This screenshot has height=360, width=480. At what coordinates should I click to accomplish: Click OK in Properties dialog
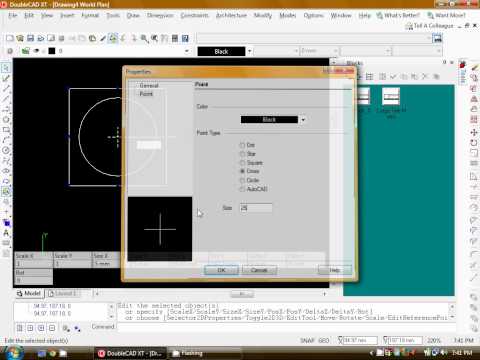(x=221, y=270)
